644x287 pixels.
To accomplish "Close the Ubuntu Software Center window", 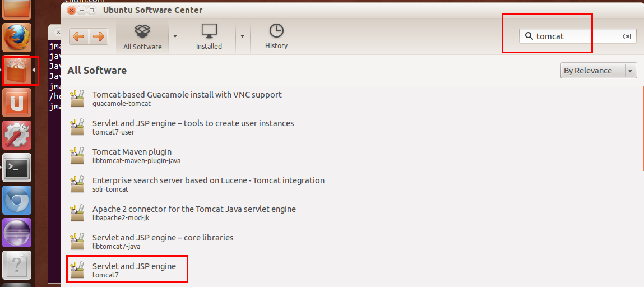I will [72, 10].
